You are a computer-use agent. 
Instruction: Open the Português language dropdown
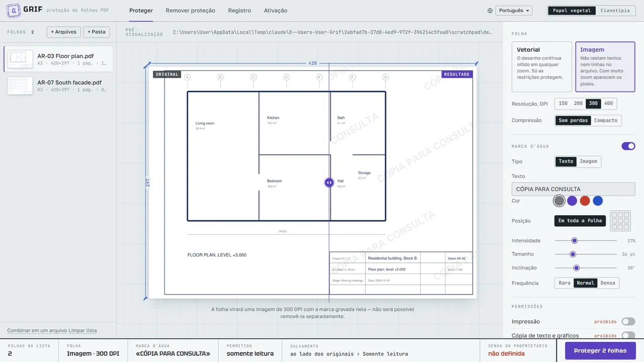(514, 11)
